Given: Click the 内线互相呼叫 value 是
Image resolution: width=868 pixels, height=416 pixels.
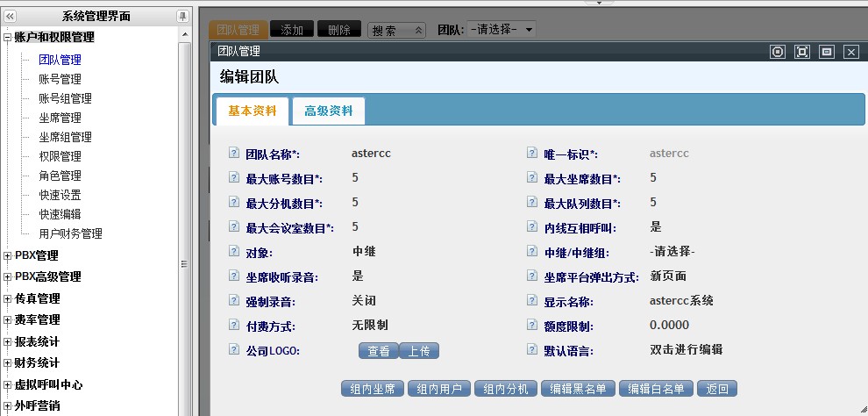Looking at the screenshot, I should pos(656,227).
